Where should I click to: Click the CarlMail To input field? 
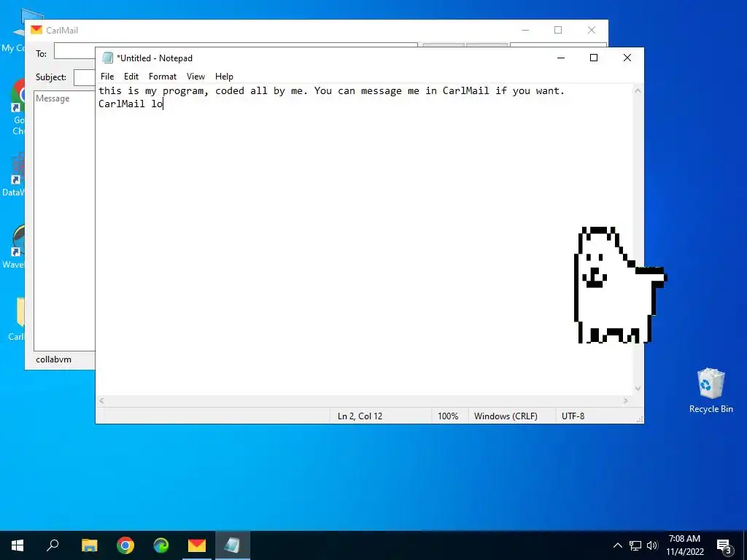75,51
